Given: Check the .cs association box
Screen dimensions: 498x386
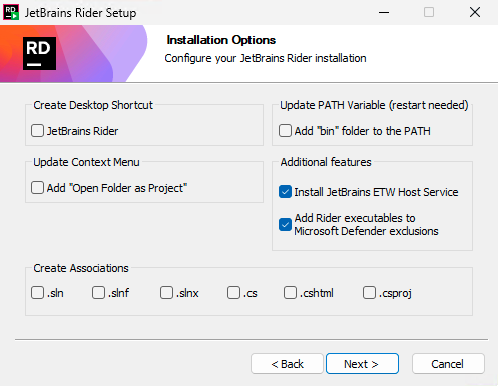Looking at the screenshot, I should (233, 293).
